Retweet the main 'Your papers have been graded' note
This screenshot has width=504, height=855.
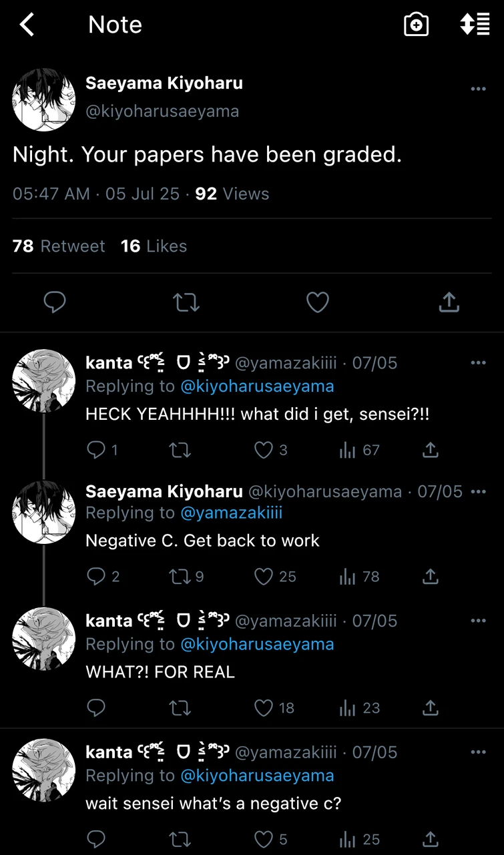coord(186,303)
